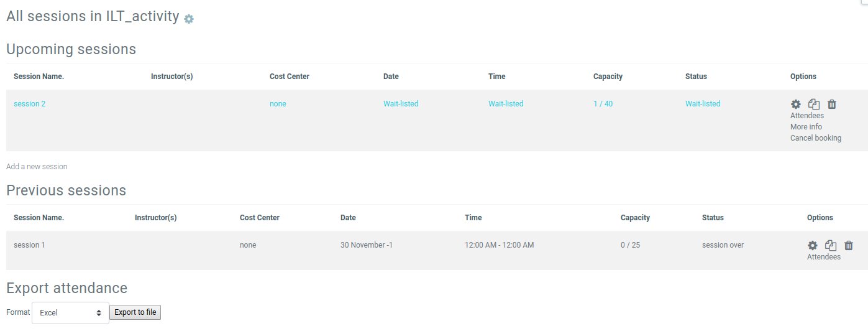Edit session 1 using gear icon
Viewport: 868px width, 331px height.
[812, 246]
